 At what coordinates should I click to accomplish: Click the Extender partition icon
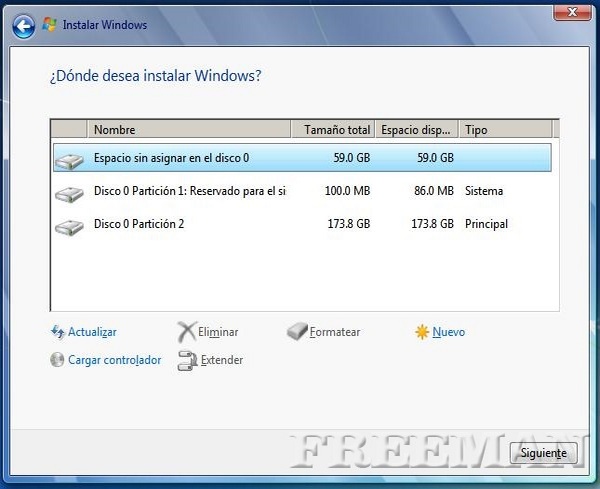tap(187, 360)
